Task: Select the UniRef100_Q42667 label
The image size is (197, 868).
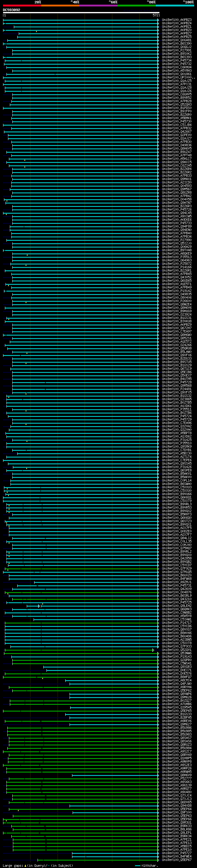Action: click(177, 132)
